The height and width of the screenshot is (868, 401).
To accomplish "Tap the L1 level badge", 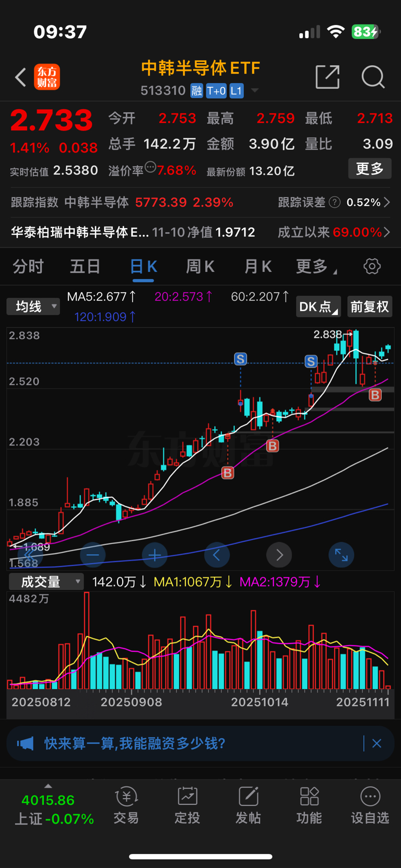I will (237, 91).
